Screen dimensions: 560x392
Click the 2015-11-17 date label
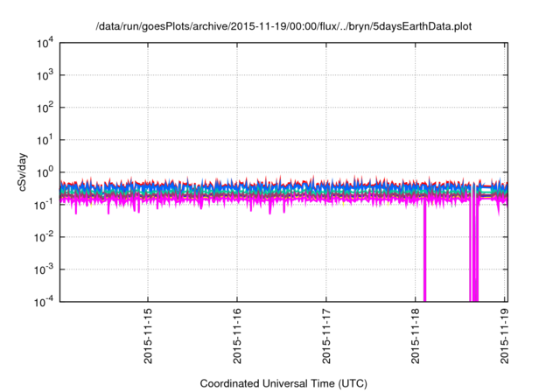click(x=326, y=336)
